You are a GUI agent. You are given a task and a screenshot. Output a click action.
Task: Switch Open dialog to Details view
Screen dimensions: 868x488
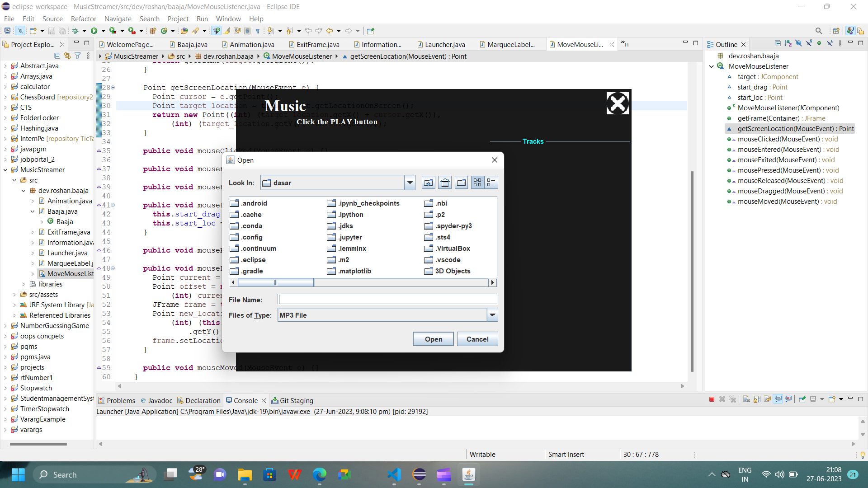point(491,183)
